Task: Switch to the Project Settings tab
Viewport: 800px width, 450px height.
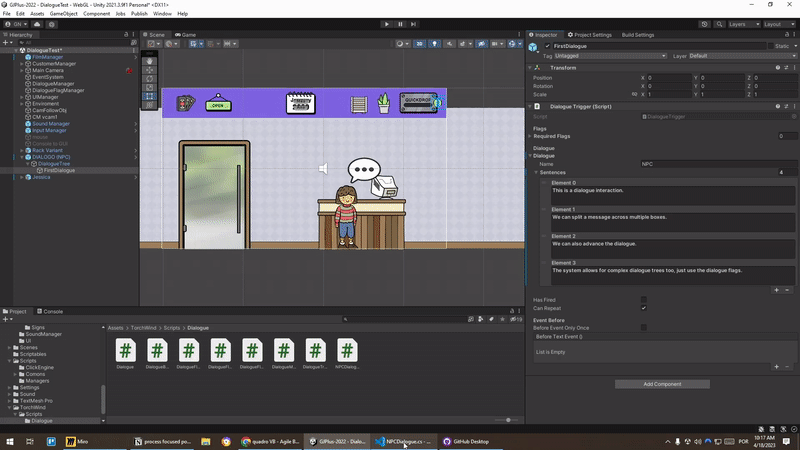Action: [589, 35]
